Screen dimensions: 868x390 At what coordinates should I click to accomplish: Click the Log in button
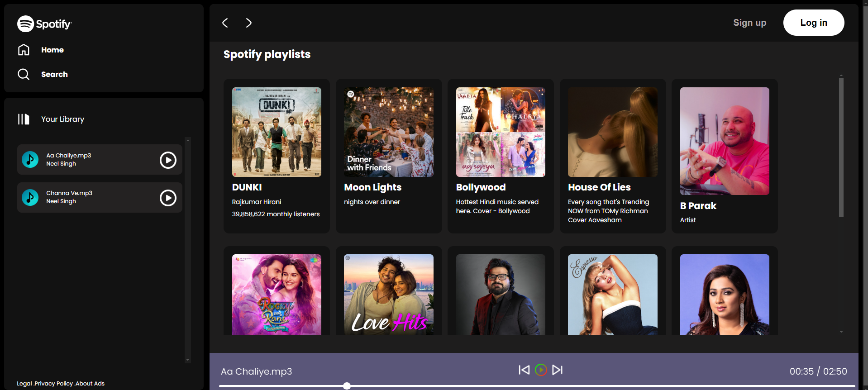pos(814,23)
